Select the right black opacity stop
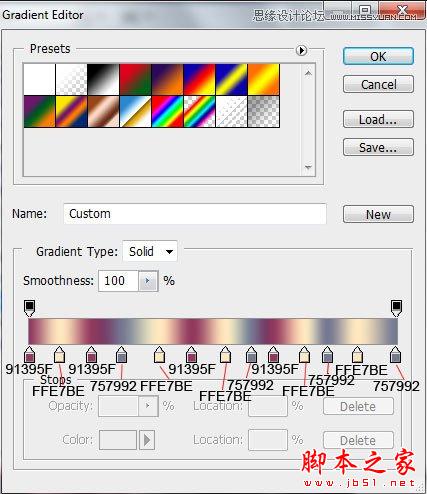 tap(396, 308)
